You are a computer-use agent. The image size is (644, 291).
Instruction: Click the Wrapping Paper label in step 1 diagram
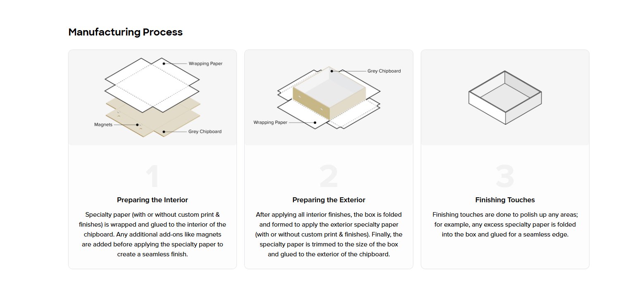click(x=205, y=64)
